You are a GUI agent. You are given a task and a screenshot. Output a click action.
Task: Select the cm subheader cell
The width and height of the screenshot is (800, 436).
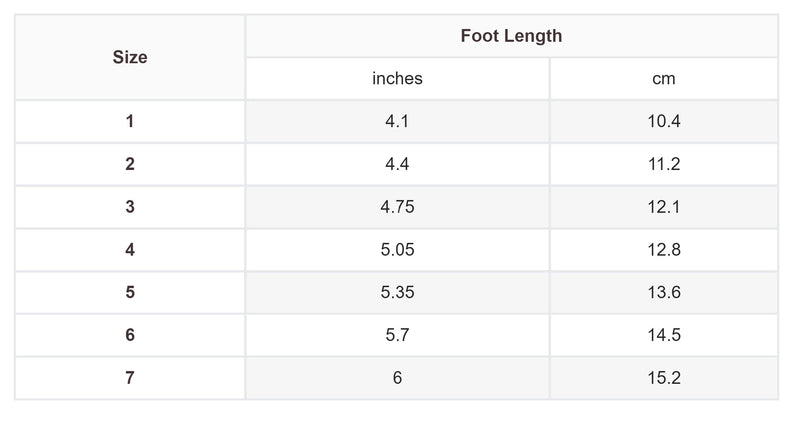pyautogui.click(x=663, y=79)
